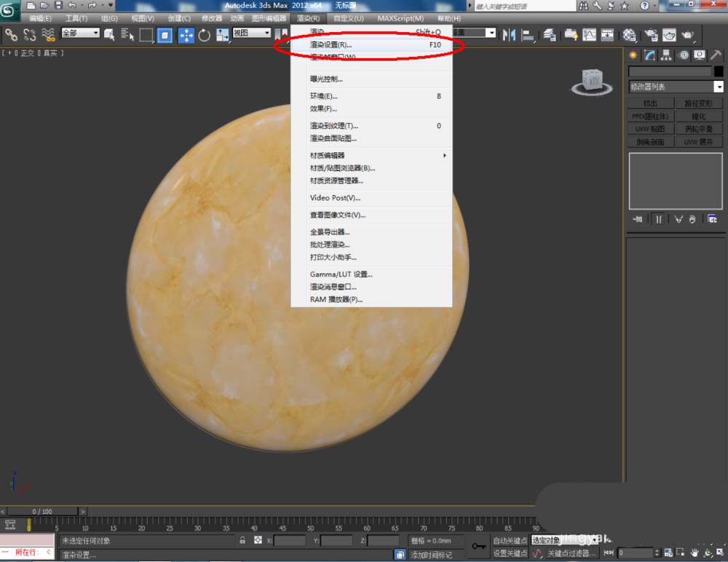The height and width of the screenshot is (562, 728).
Task: Choose Render Setup from the menu
Action: pos(331,44)
